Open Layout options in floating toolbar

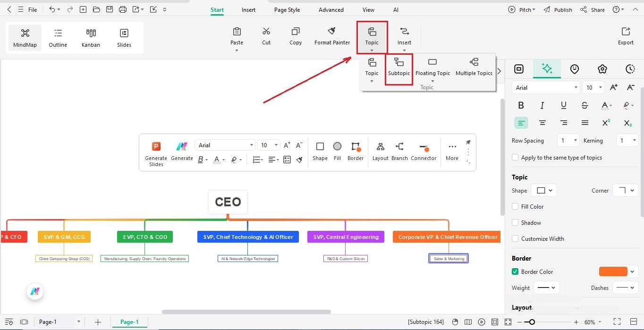[380, 151]
